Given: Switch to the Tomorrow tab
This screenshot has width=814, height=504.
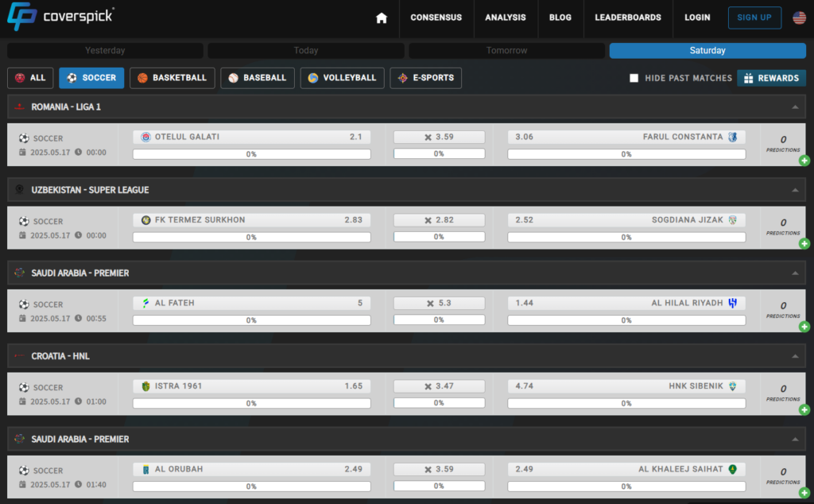Looking at the screenshot, I should tap(506, 50).
